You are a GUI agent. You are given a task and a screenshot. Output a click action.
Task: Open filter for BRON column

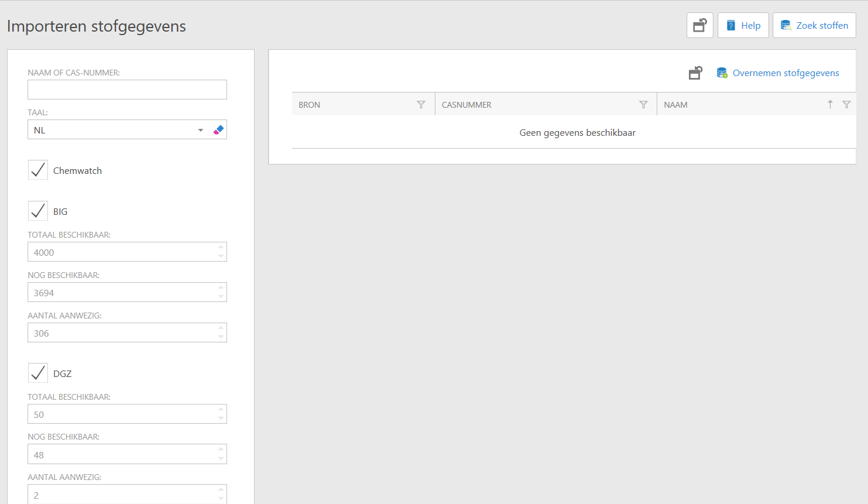(x=421, y=105)
